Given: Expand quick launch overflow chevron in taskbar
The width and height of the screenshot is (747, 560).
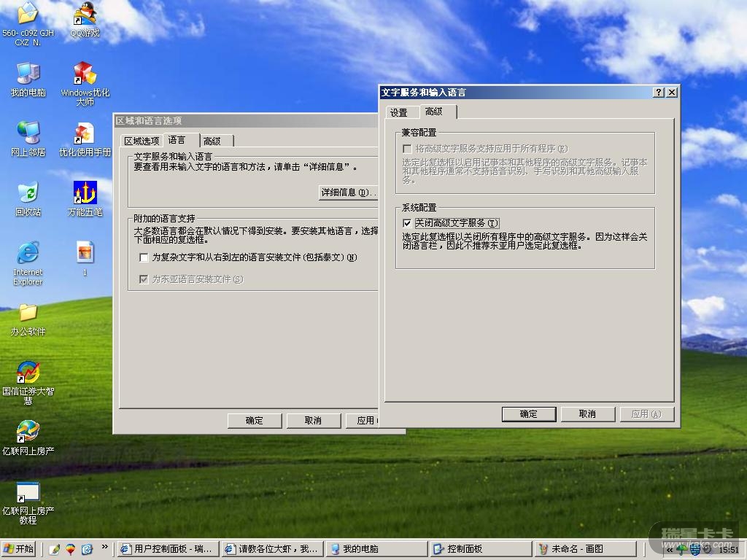Looking at the screenshot, I should point(105,547).
